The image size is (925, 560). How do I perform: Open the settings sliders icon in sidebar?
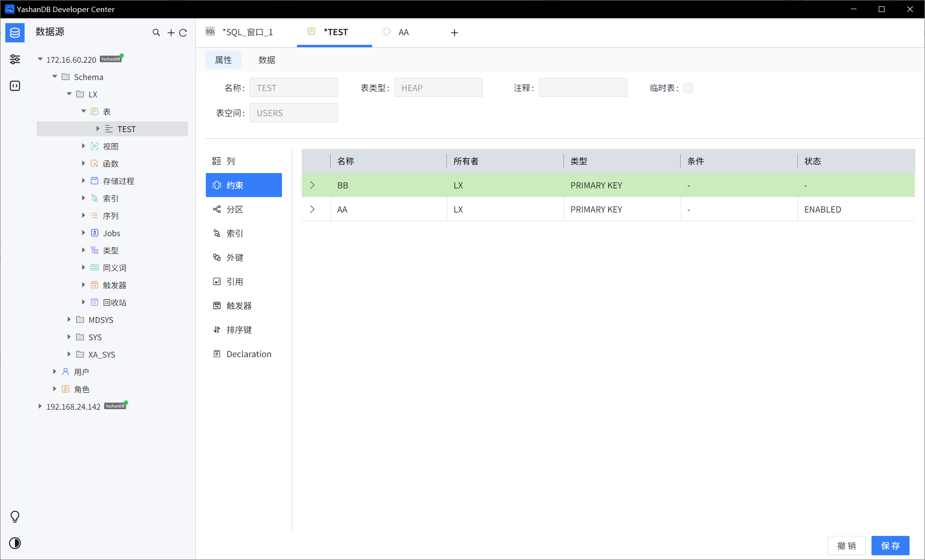tap(15, 59)
